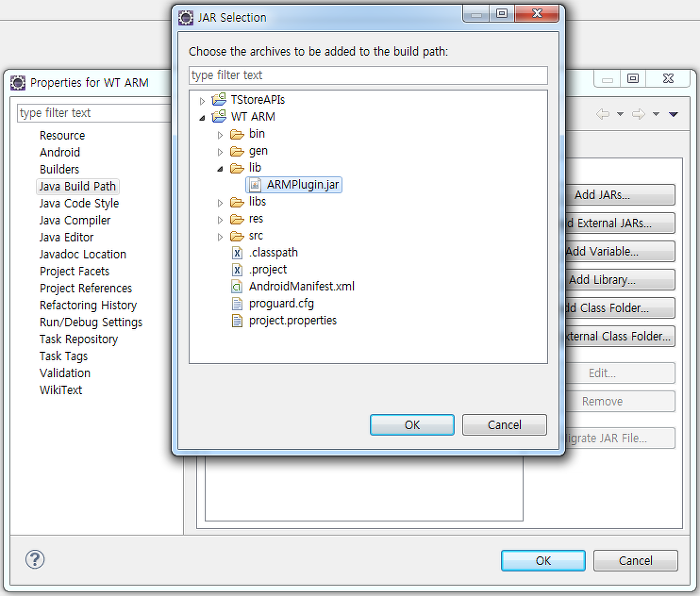
Task: Click the ARMPlugin.jar file icon
Action: (255, 185)
